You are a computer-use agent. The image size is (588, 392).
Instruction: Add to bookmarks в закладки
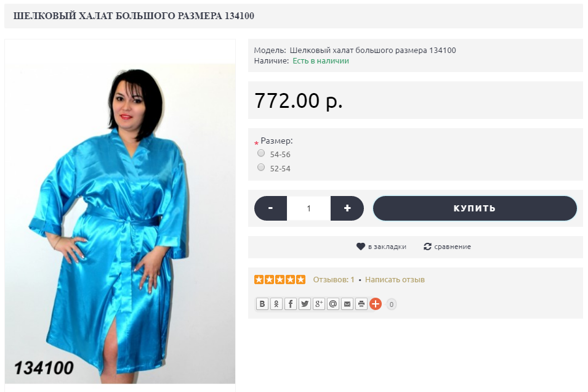click(381, 247)
